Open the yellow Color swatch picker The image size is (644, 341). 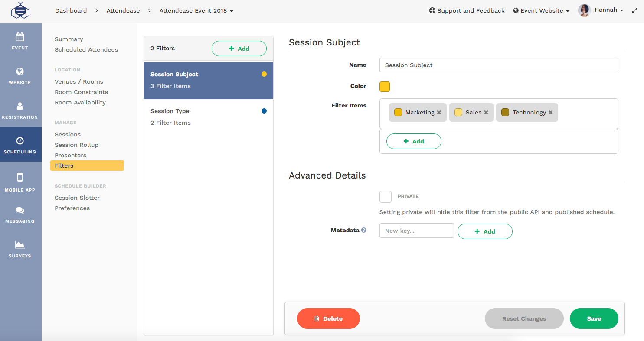point(385,86)
